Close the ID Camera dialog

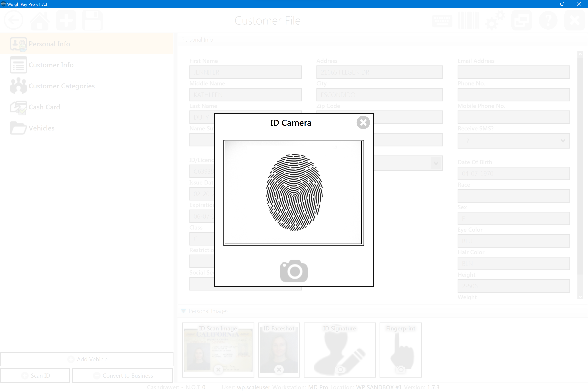coord(363,123)
